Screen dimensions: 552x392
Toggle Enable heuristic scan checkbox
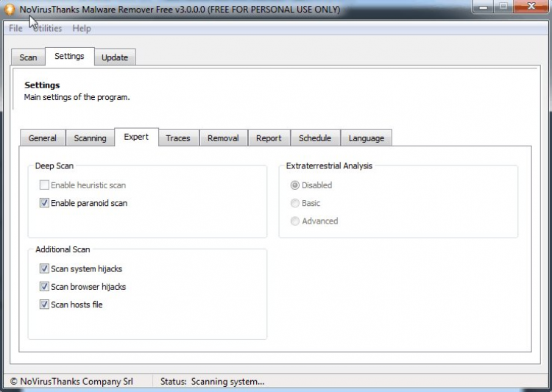44,185
